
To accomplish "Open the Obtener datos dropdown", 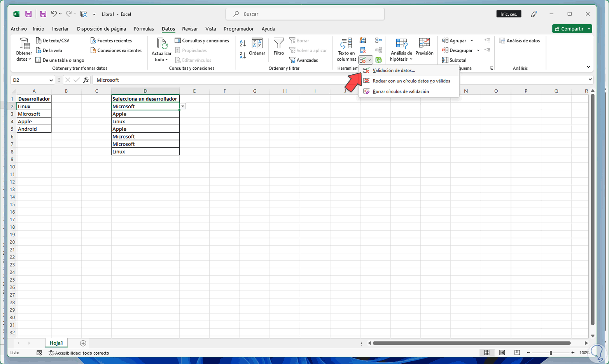I will 24,50.
